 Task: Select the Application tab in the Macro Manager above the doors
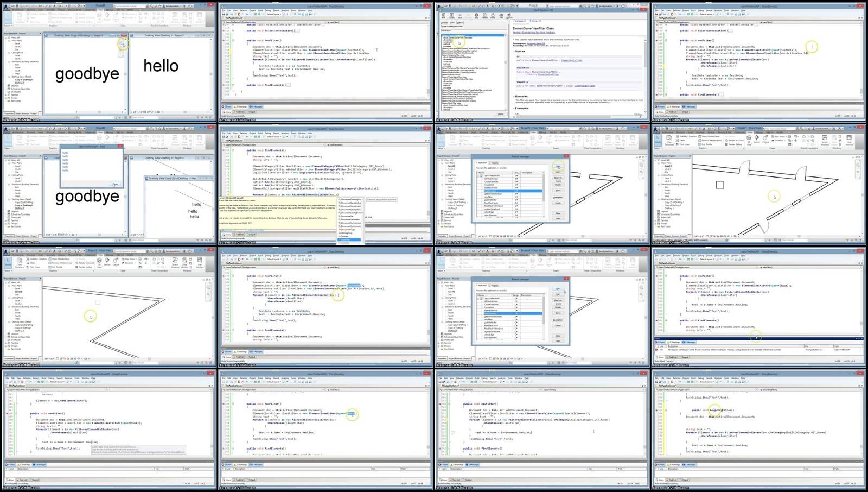[482, 163]
